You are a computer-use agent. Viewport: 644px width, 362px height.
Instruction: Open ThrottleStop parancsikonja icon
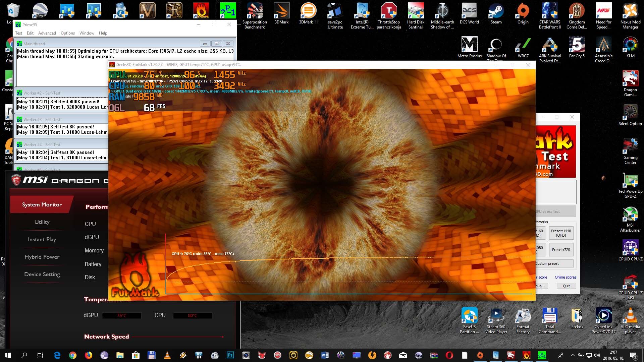[x=389, y=16]
